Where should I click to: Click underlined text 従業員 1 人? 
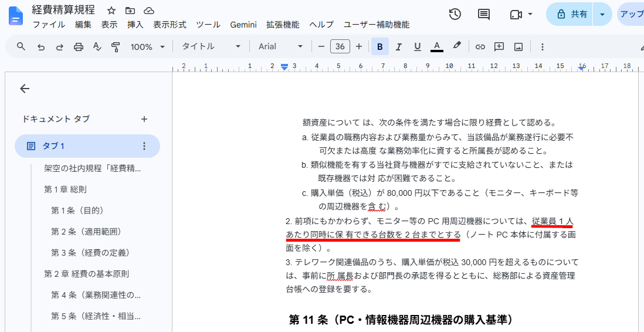(x=552, y=222)
